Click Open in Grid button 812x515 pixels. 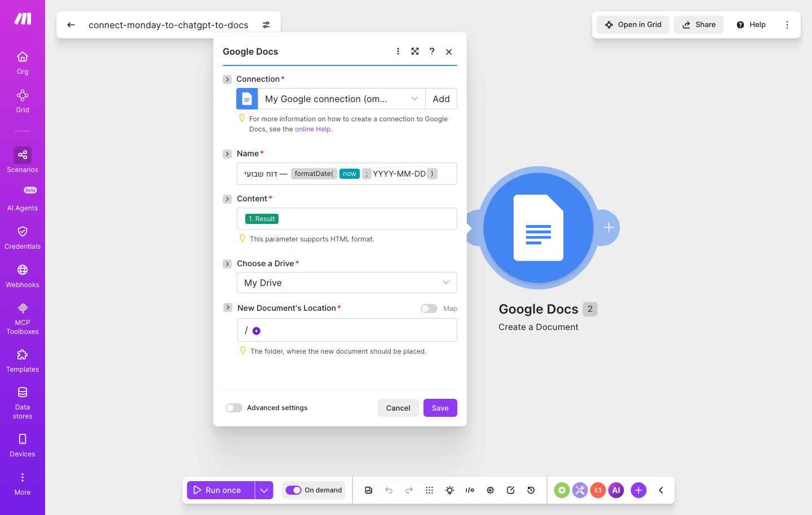coord(633,25)
